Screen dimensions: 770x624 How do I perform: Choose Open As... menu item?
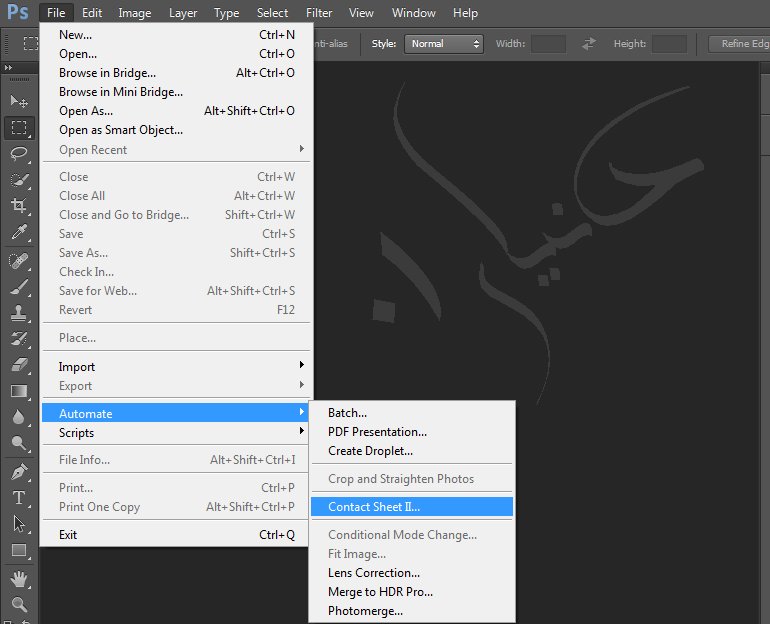[x=176, y=111]
